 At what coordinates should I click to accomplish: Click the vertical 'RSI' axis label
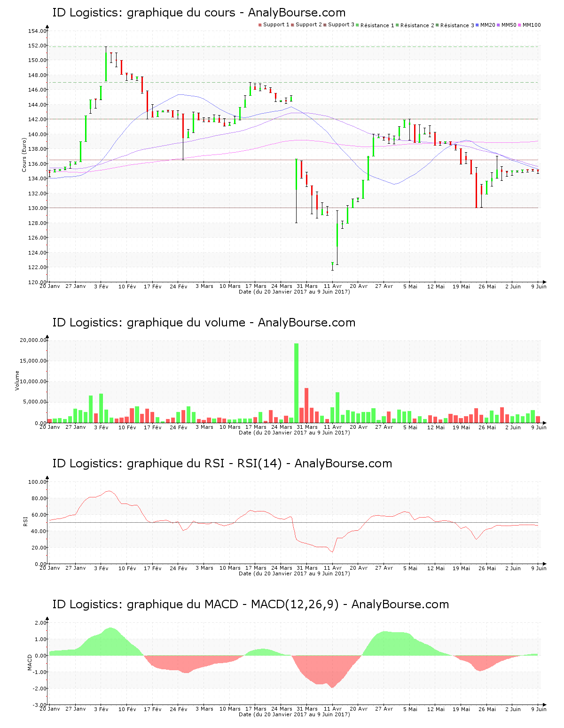[25, 521]
